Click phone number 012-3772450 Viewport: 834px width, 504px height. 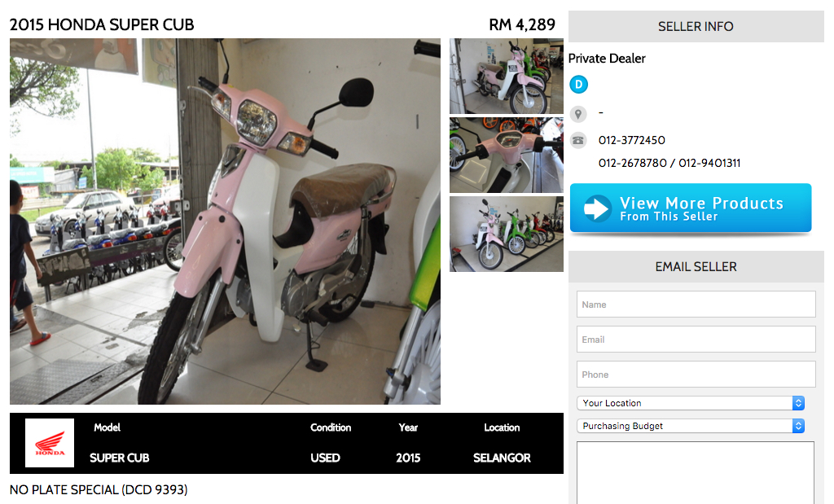(632, 140)
